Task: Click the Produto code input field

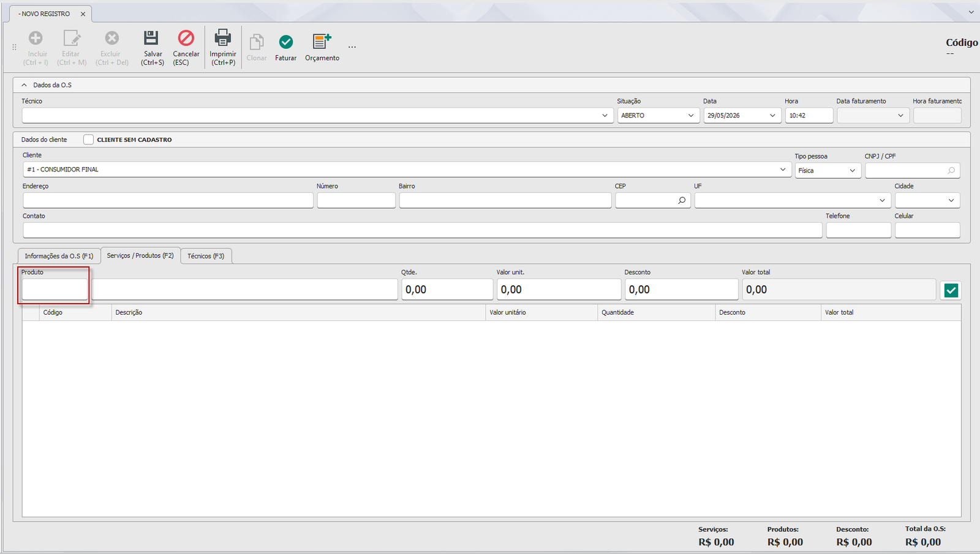Action: point(55,290)
